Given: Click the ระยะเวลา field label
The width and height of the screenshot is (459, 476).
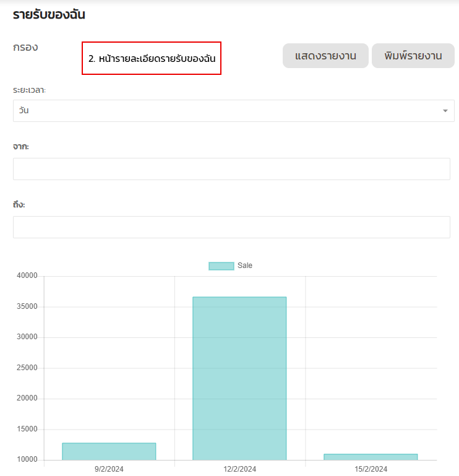Looking at the screenshot, I should tap(30, 90).
